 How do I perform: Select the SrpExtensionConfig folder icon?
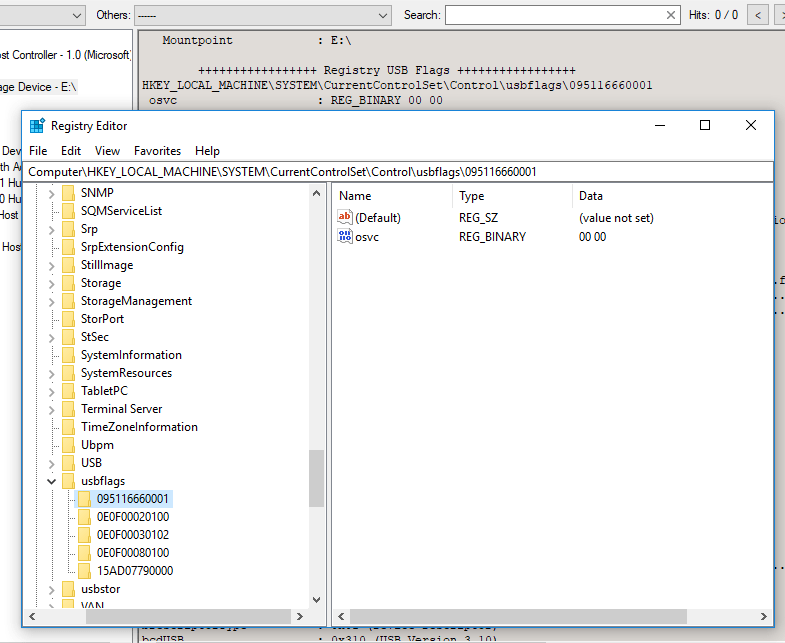[69, 247]
